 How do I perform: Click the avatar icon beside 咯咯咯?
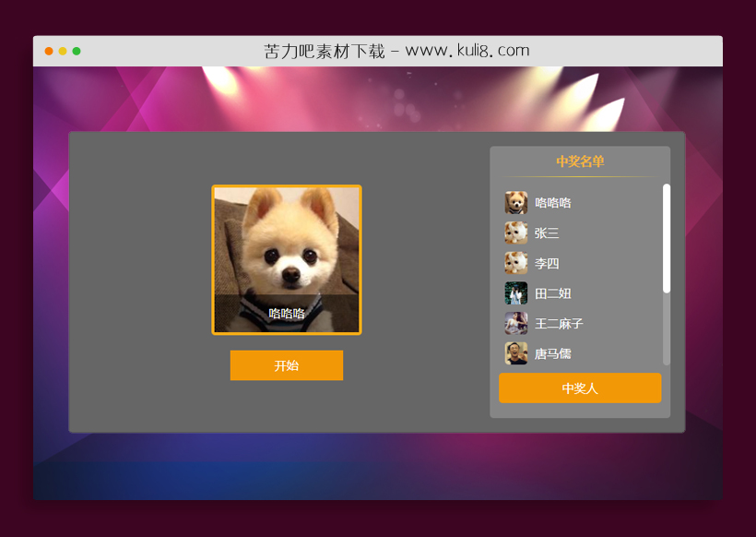(515, 203)
